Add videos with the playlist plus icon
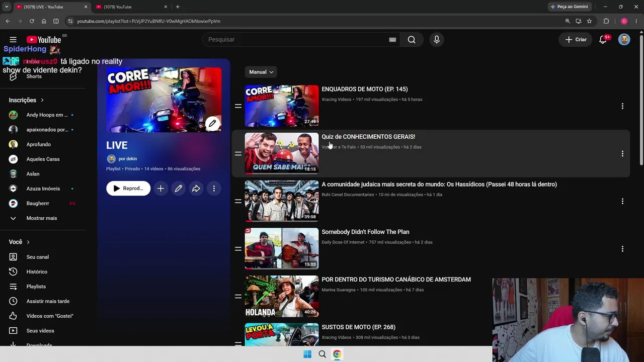 pyautogui.click(x=160, y=189)
